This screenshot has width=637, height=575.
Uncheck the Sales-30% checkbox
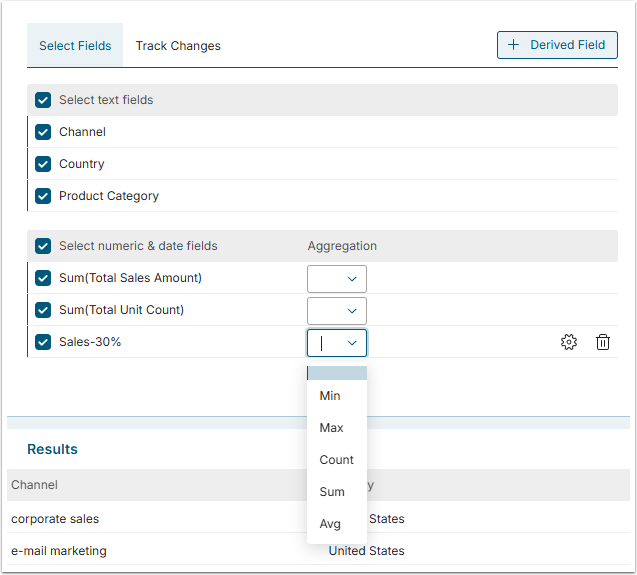tap(43, 342)
